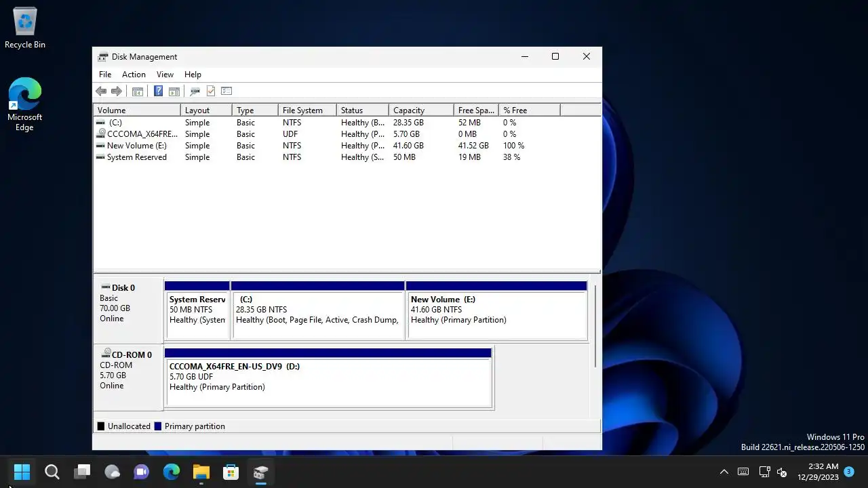The width and height of the screenshot is (868, 488).
Task: Open the Help menu
Action: coord(193,75)
